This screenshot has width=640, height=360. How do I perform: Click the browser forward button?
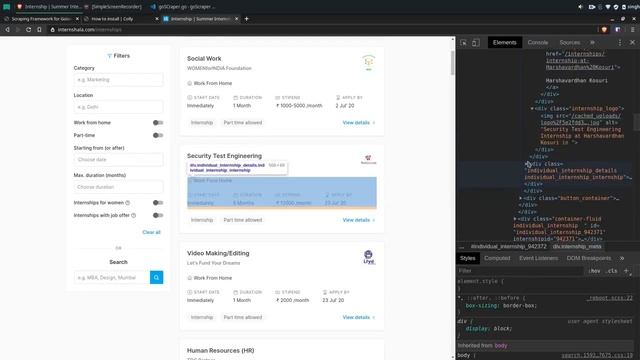tap(18, 29)
